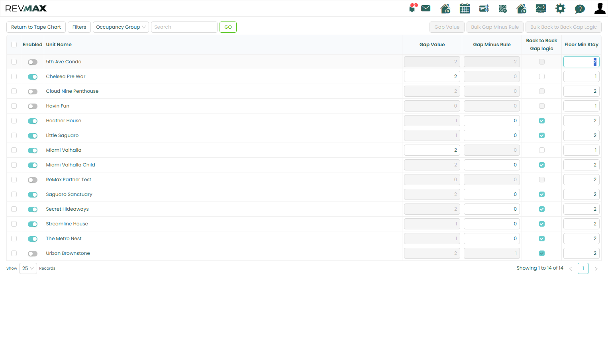Screen dimensions: 608x364
Task: Uncheck Back to Back Gap logic for Streamline House
Action: pyautogui.click(x=542, y=224)
